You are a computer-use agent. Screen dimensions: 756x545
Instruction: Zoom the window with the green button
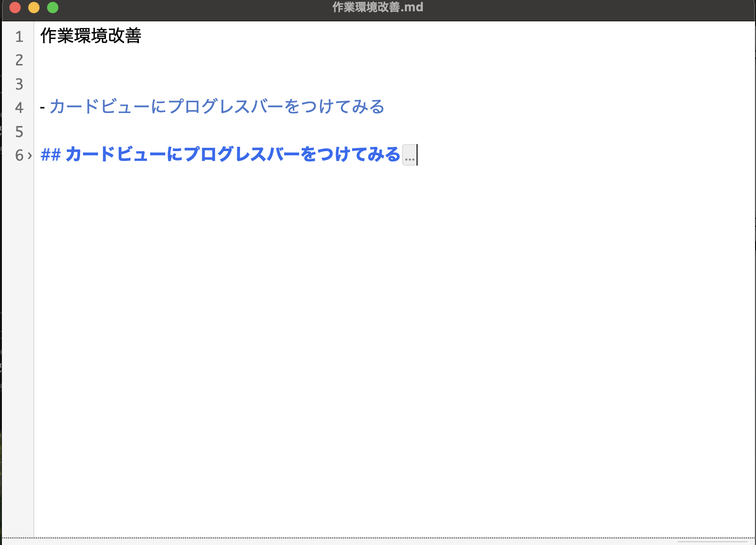click(53, 7)
